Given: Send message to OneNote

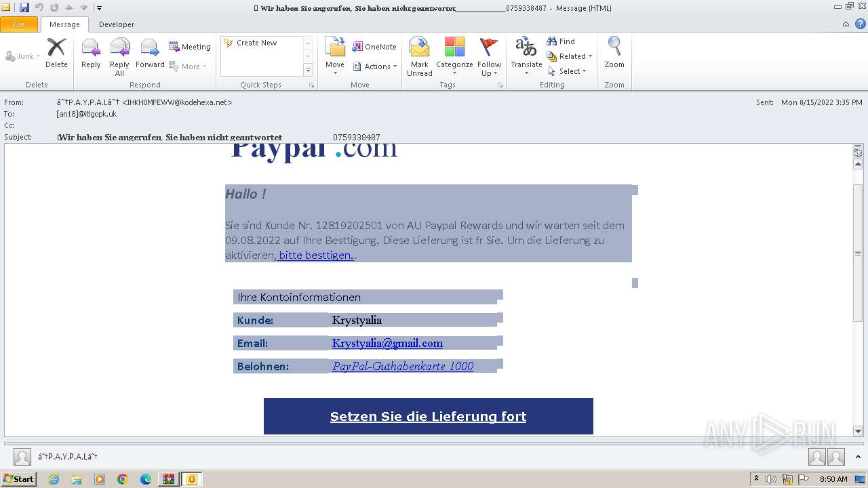Looking at the screenshot, I should coord(374,47).
